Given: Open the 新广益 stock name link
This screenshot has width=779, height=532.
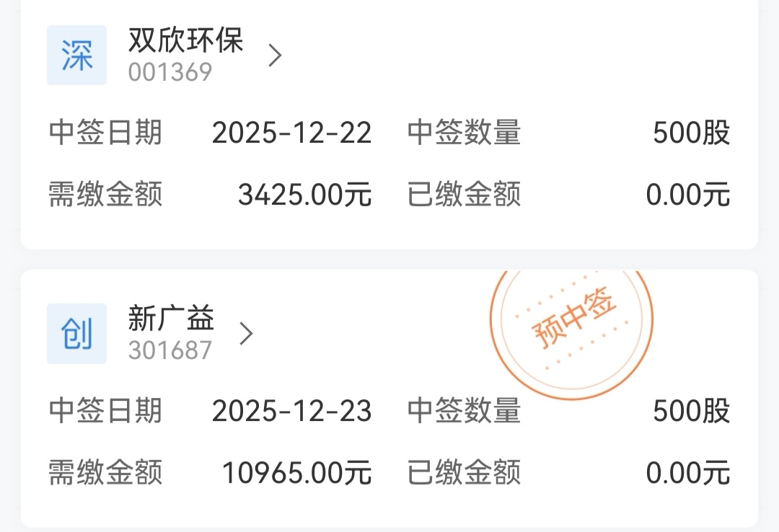Looking at the screenshot, I should (x=171, y=318).
